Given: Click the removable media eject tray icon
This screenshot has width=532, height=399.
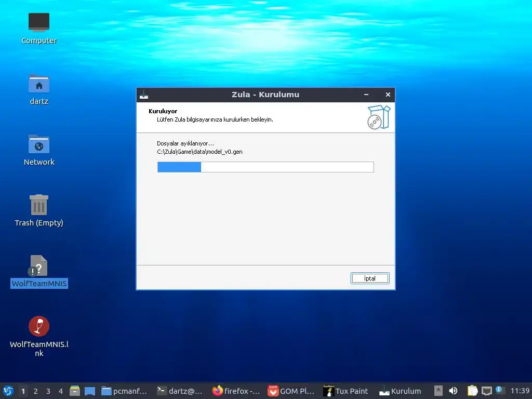Looking at the screenshot, I should coord(438,391).
